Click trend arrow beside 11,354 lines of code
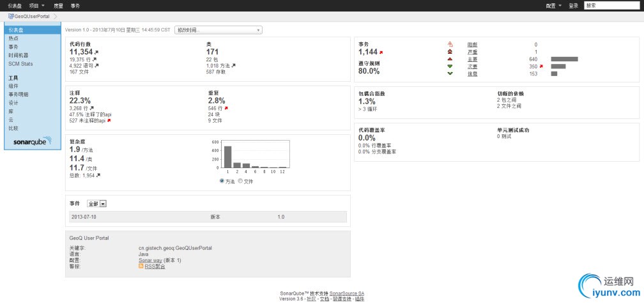The height and width of the screenshot is (303, 644). pos(96,52)
